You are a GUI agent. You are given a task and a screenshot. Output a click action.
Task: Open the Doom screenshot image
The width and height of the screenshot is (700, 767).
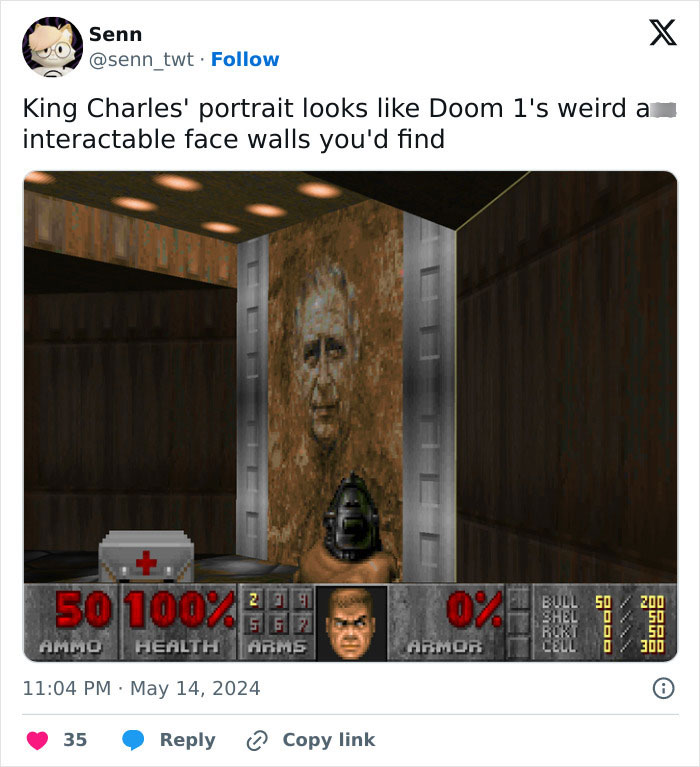350,416
